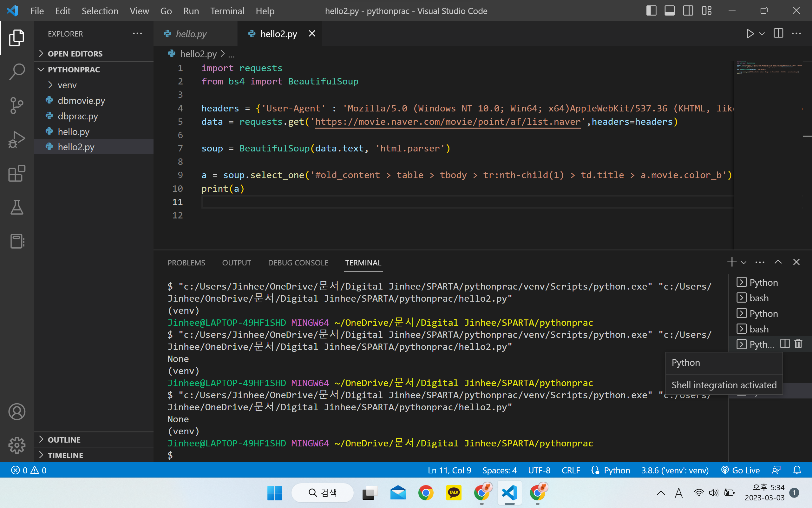Change the CRLF end of line sequence
This screenshot has height=508, width=812.
coord(571,470)
